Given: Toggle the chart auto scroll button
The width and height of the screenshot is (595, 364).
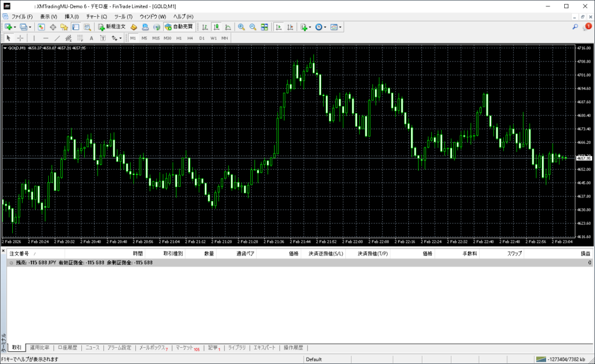Looking at the screenshot, I should tap(278, 27).
